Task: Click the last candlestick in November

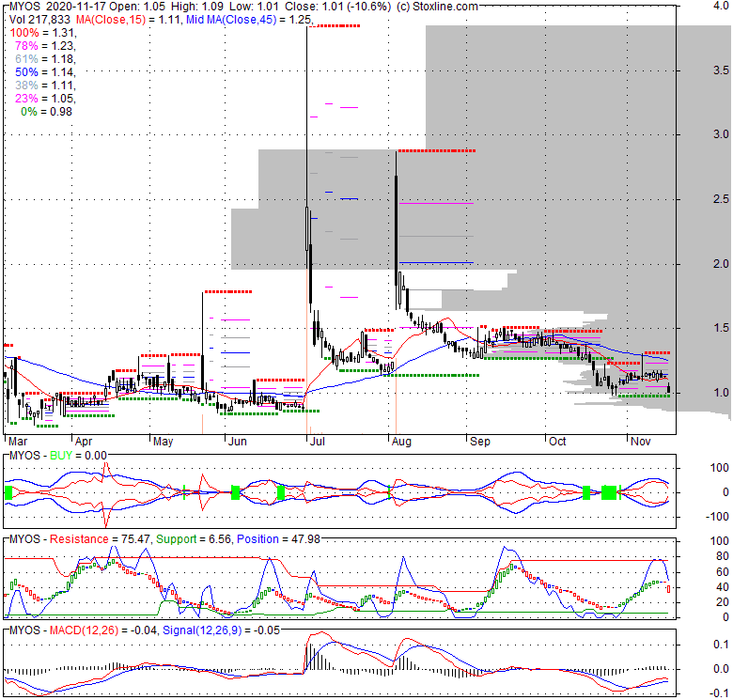Action: [x=669, y=387]
